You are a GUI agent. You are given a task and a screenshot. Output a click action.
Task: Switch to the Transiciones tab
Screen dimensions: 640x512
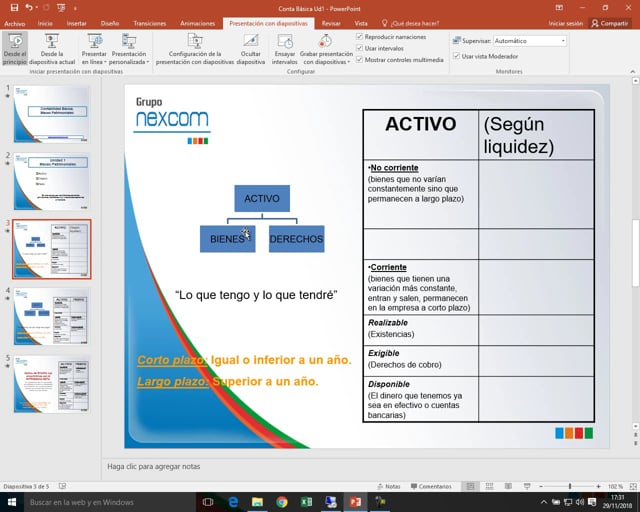point(149,23)
